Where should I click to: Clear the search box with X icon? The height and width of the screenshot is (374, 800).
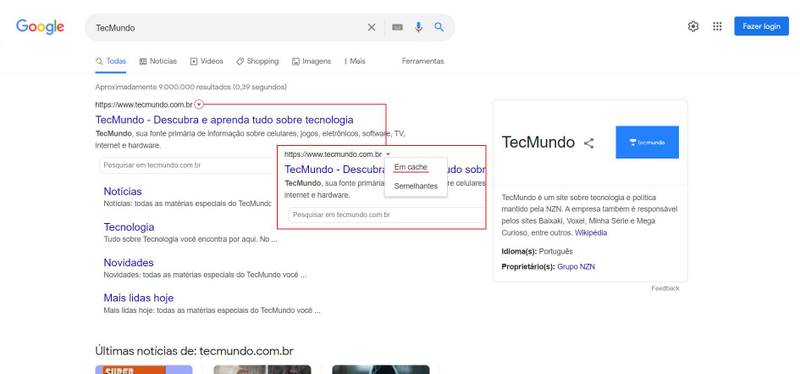(x=371, y=28)
